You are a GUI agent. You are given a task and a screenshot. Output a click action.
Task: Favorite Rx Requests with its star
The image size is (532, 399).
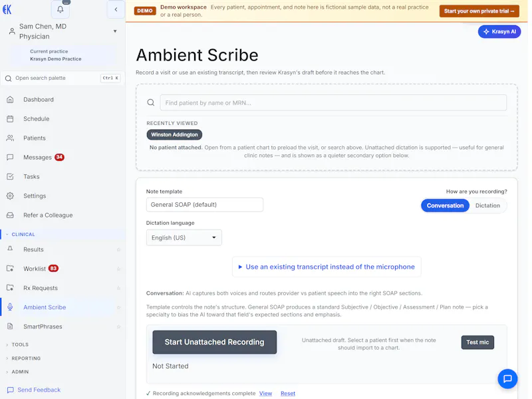tap(118, 289)
